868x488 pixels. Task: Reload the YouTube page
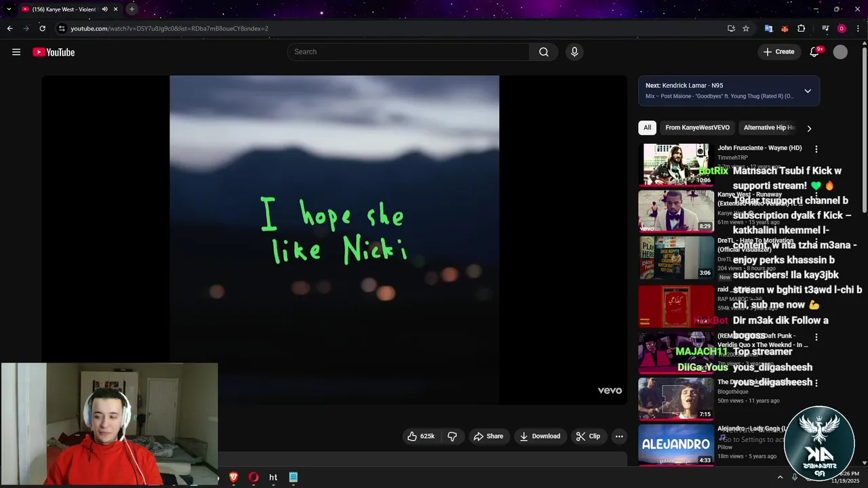pos(42,28)
